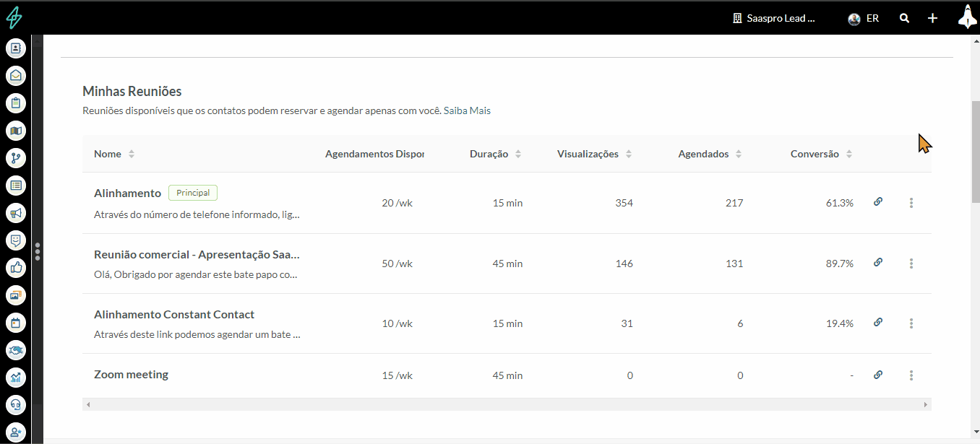Click the 19.4% conversion value
The image size is (980, 444).
pos(840,323)
